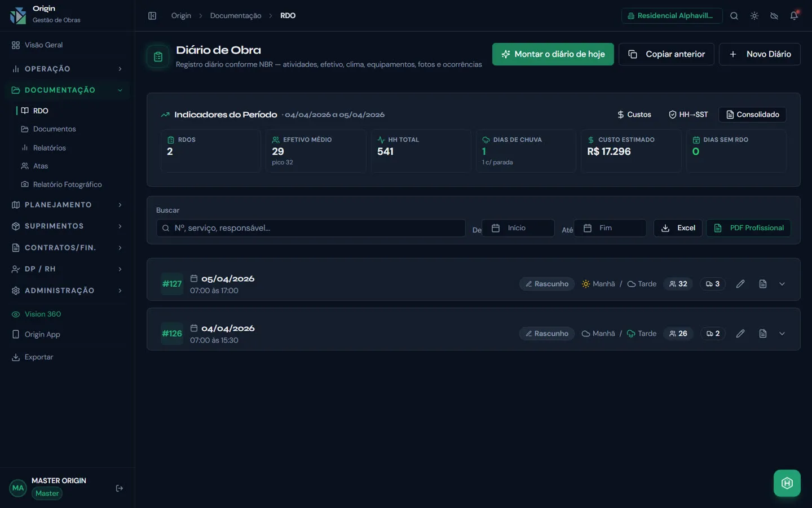Switch indicators to the Consolidado view

pos(752,115)
